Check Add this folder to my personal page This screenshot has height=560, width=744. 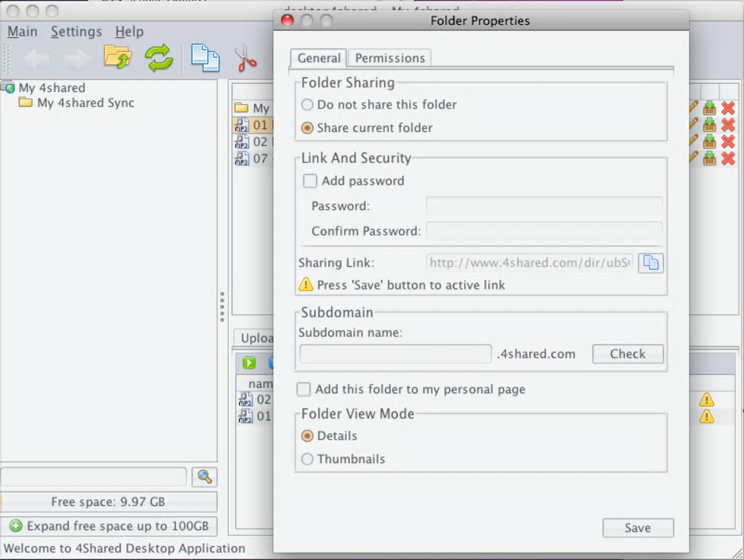click(303, 389)
